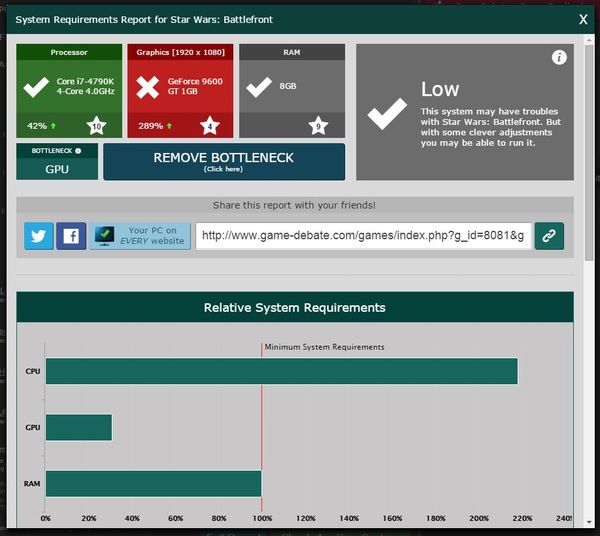
Task: Click the 'GeForce 9600 GT 1GB' text
Action: click(195, 86)
